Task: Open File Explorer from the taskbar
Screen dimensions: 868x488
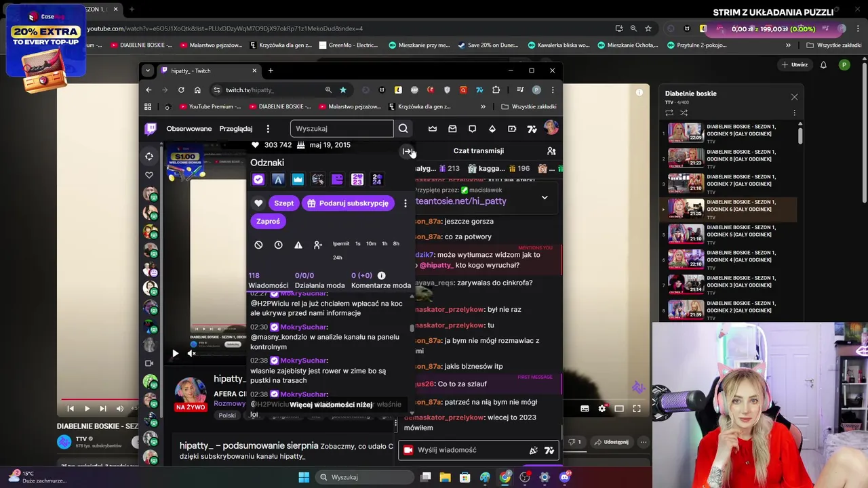Action: (445, 477)
